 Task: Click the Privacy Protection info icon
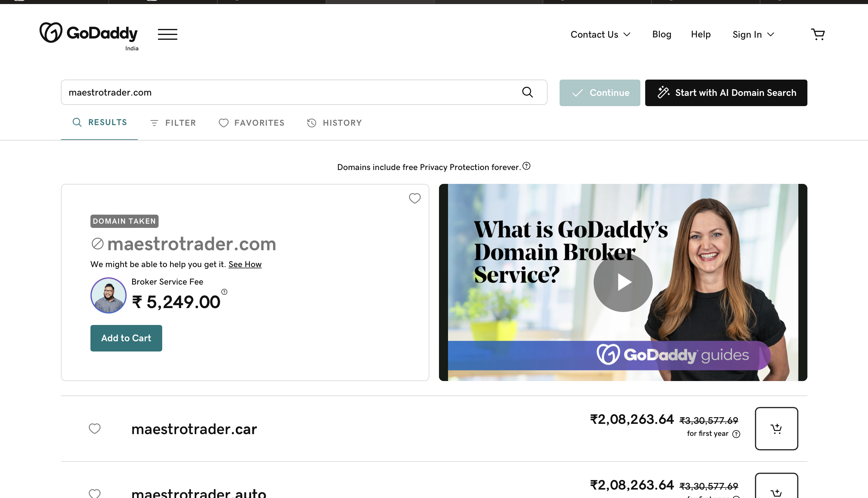pos(526,166)
